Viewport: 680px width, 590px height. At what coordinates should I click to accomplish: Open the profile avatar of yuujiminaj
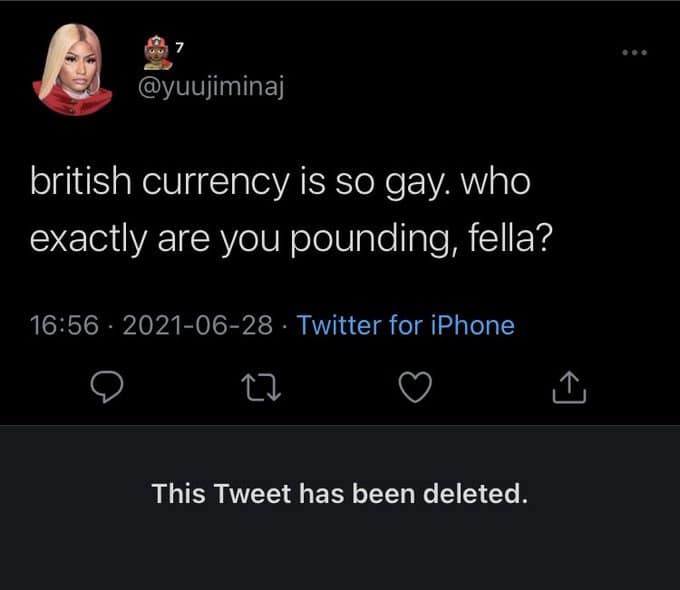coord(73,70)
